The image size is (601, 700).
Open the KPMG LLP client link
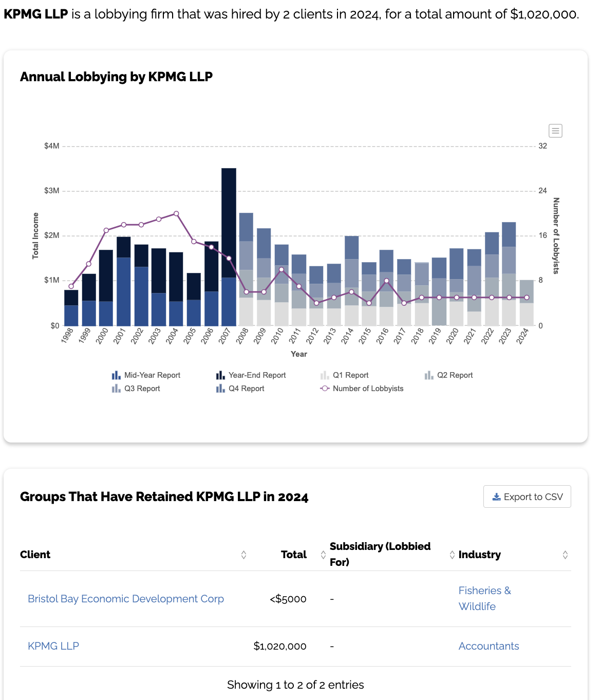[x=53, y=646]
